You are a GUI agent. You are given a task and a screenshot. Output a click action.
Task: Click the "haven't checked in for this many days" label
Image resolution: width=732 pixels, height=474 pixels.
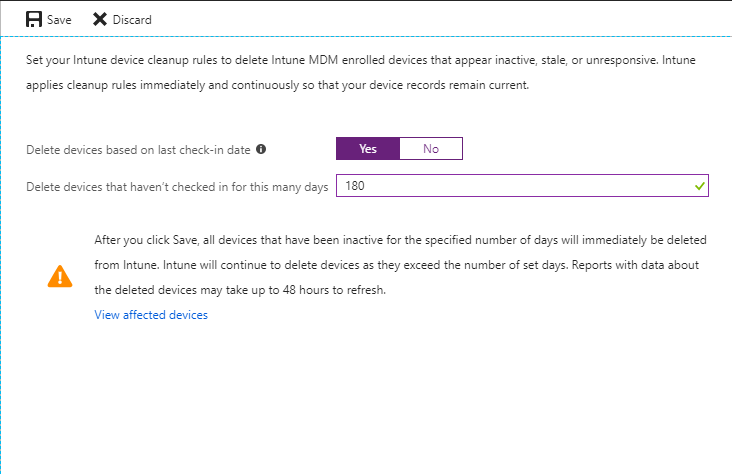(177, 187)
